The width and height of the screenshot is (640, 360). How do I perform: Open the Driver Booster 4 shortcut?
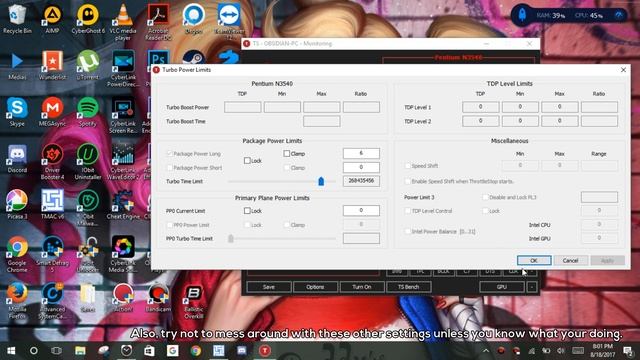point(52,161)
